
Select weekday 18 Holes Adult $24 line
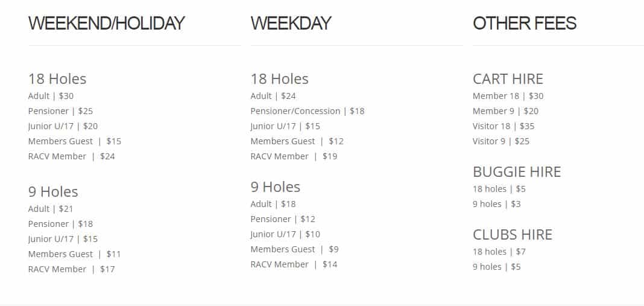coord(273,96)
